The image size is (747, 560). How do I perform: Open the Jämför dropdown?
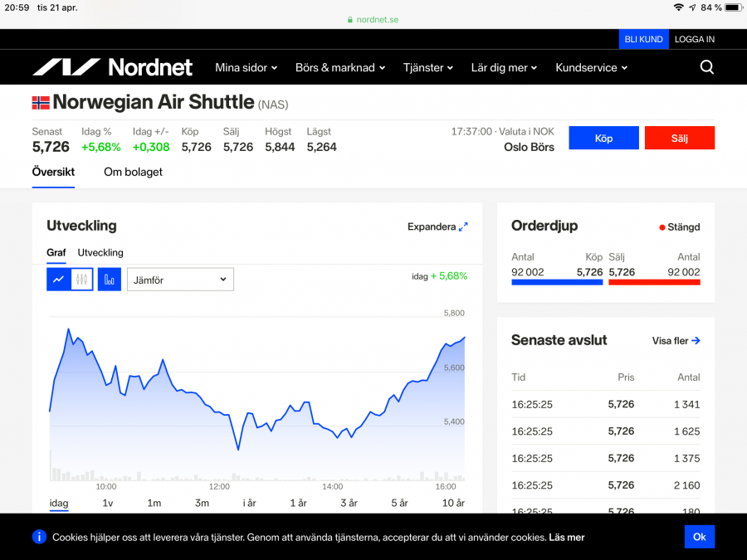pyautogui.click(x=180, y=280)
